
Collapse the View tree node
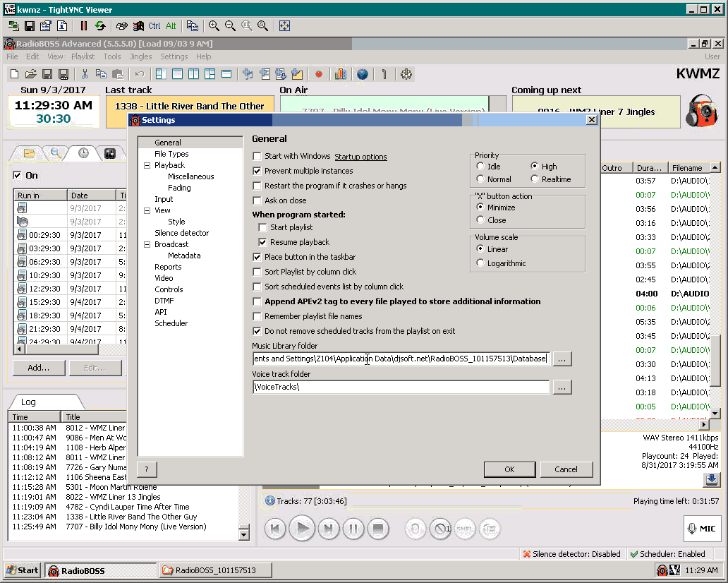coord(147,210)
